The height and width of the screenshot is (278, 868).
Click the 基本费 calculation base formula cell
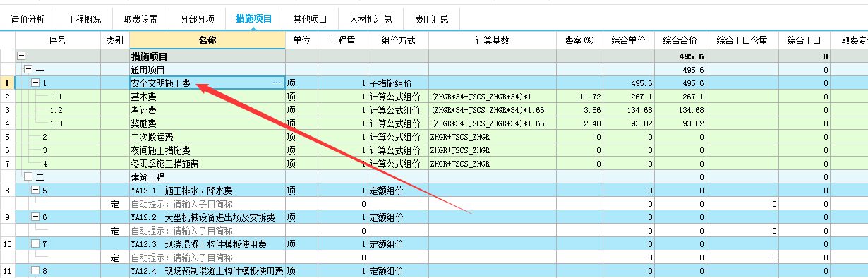[492, 97]
